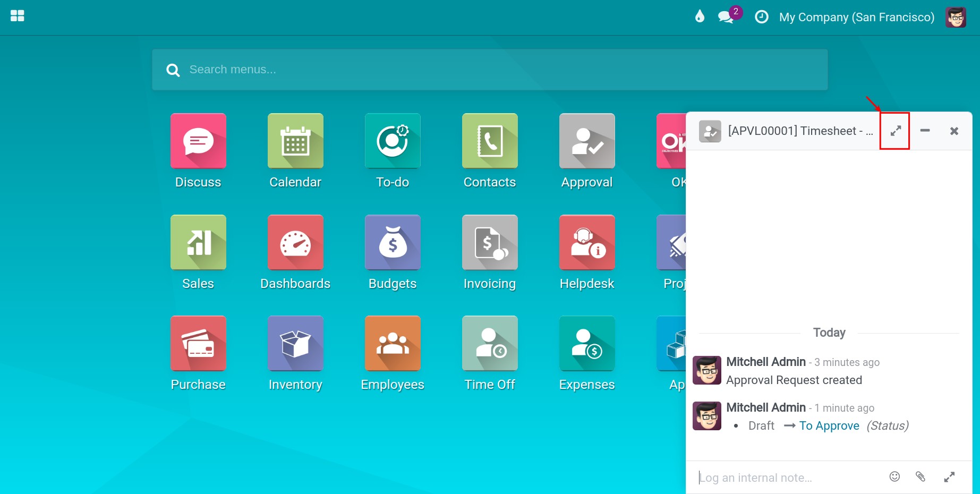Open the Employees app
980x494 pixels.
tap(393, 343)
